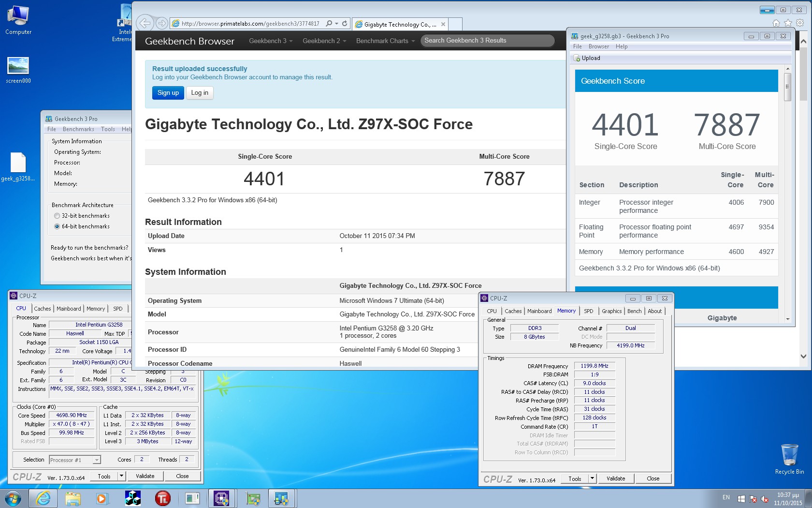Click the muted volume tray icon
812x508 pixels.
[765, 498]
